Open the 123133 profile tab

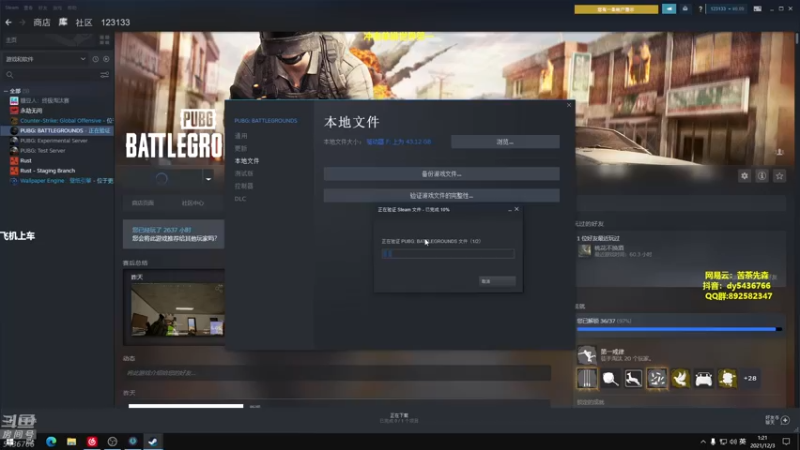[115, 22]
